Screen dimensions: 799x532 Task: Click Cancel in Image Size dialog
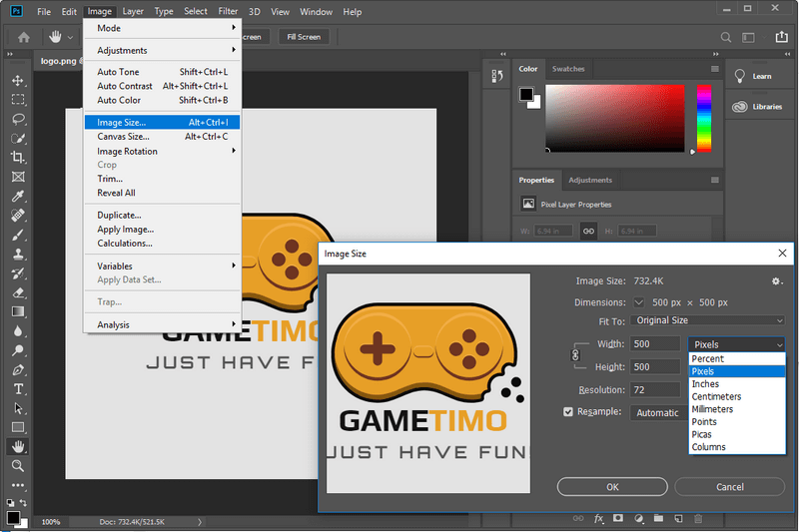coord(729,487)
